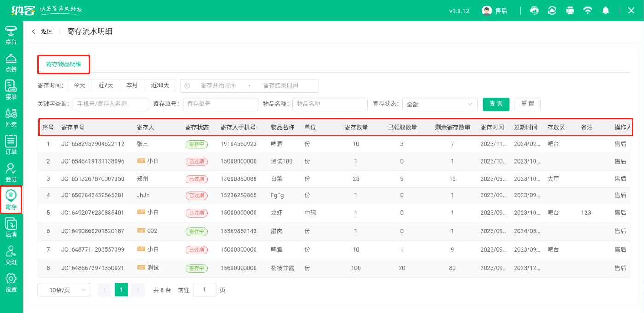This screenshot has width=644, height=313.
Task: Open the 会员 members sidebar icon
Action: [11, 172]
